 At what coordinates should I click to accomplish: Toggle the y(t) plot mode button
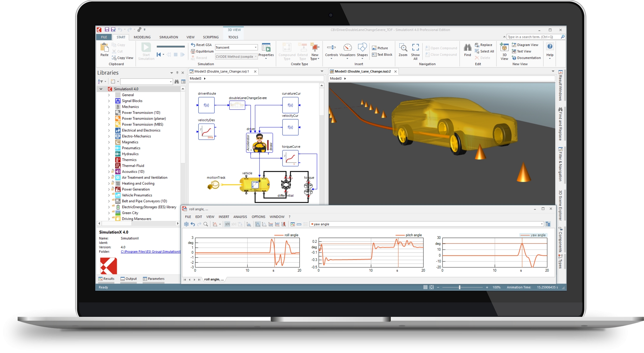pos(227,224)
